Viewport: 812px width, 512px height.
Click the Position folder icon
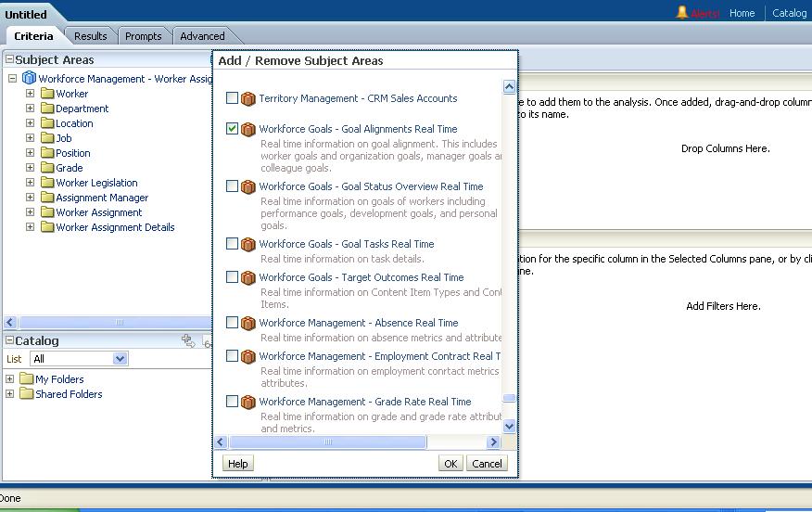click(47, 152)
